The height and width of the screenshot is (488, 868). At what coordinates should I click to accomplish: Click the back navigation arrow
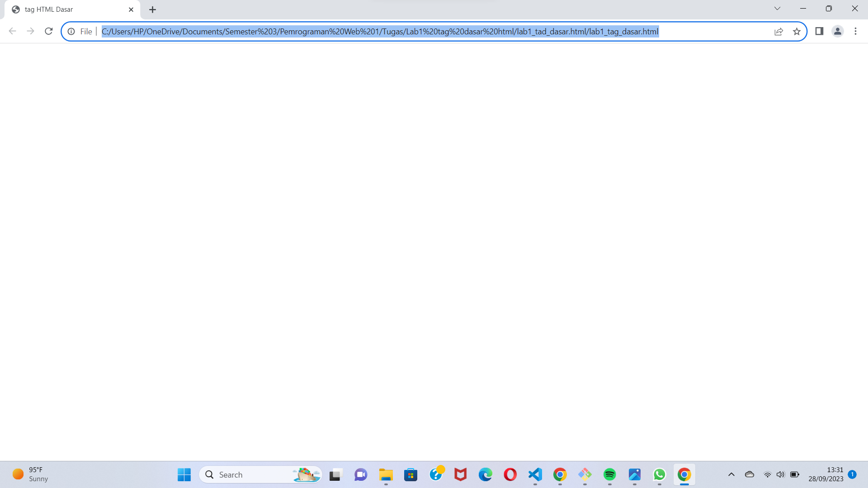[x=12, y=31]
